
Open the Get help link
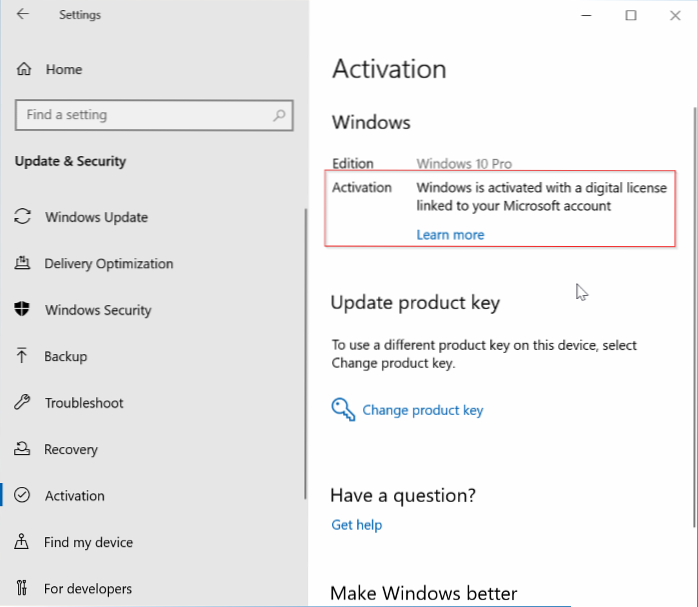coord(357,525)
